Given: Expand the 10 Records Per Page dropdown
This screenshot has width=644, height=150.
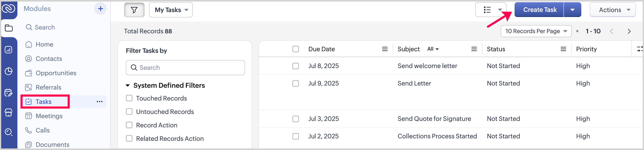Looking at the screenshot, I should [536, 31].
